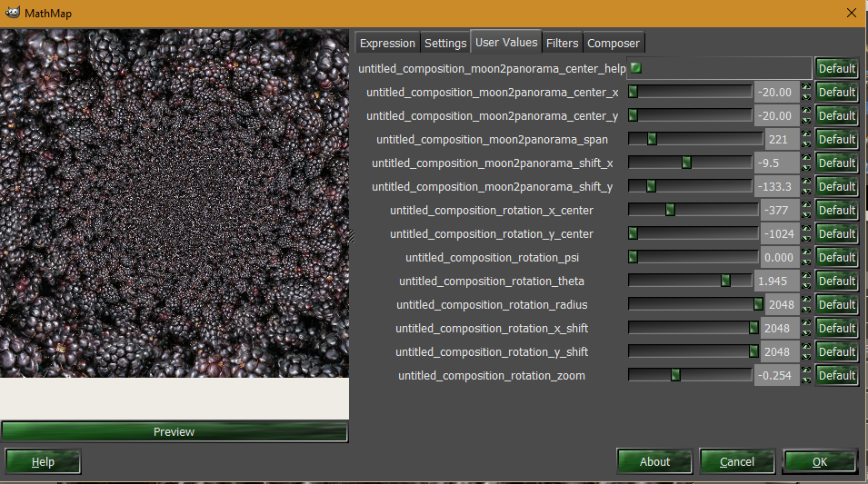Focus the rotation_y_center field -1024
Image resolution: width=868 pixels, height=484 pixels.
780,234
